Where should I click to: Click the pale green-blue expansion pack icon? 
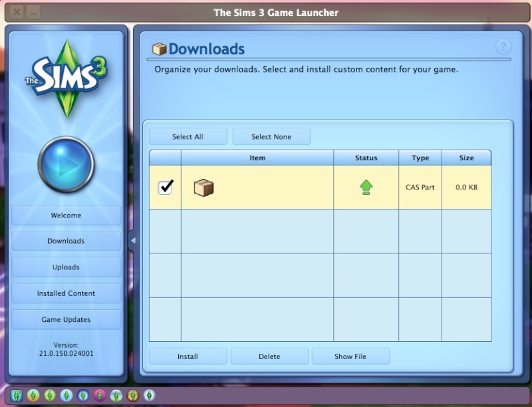(116, 395)
